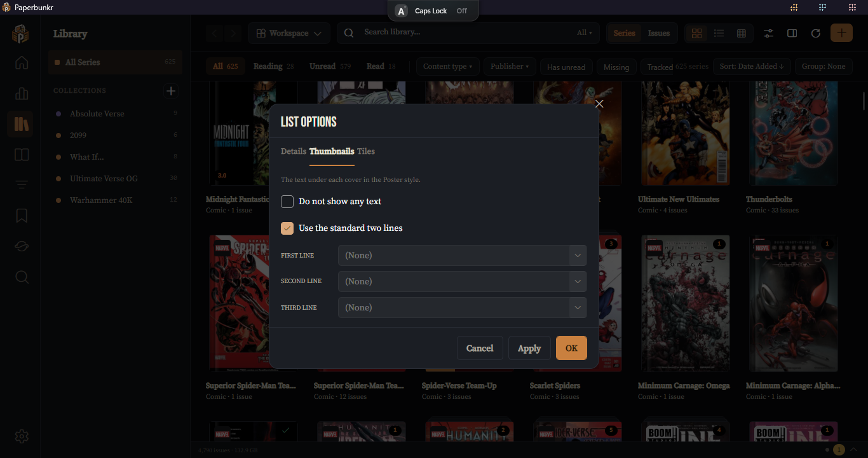Go forward with the right arrow button

click(233, 33)
